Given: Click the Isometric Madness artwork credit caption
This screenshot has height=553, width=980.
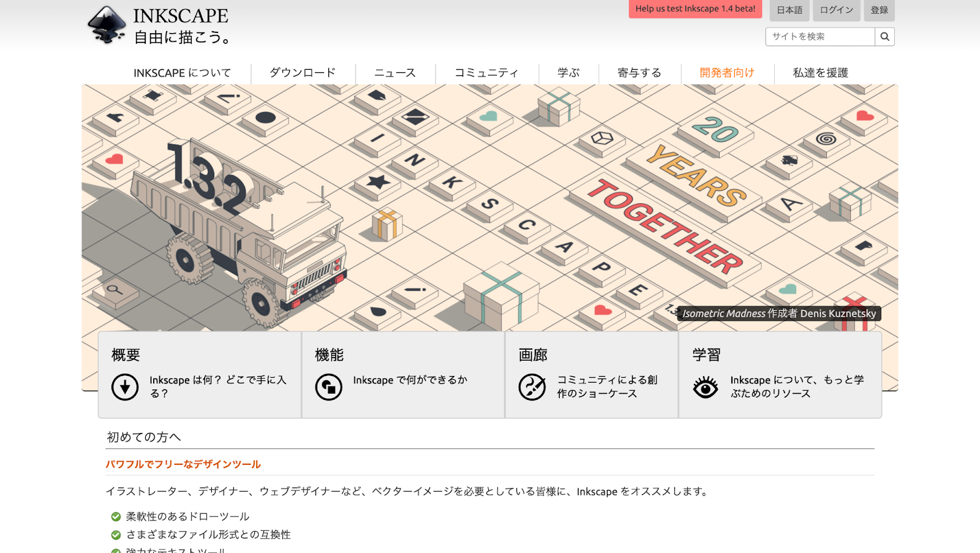Looking at the screenshot, I should 779,314.
